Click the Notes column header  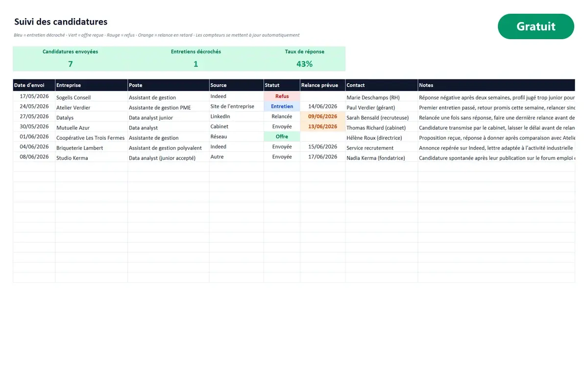click(x=496, y=85)
